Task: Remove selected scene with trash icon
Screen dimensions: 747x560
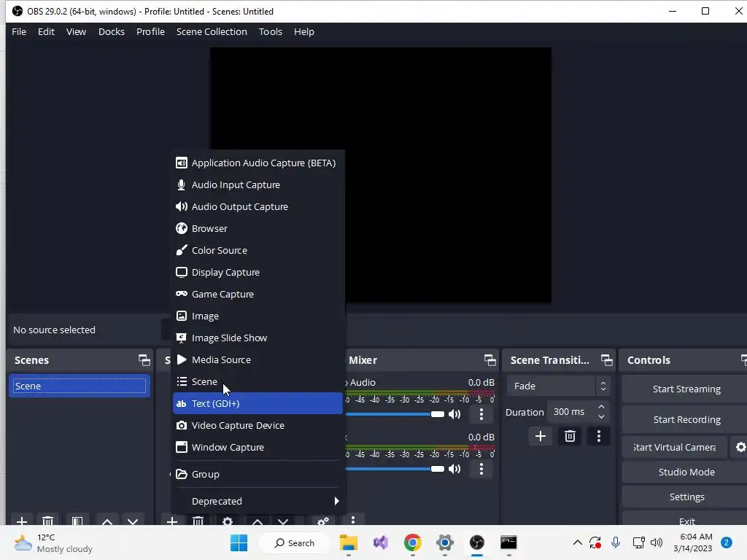Action: 47,521
